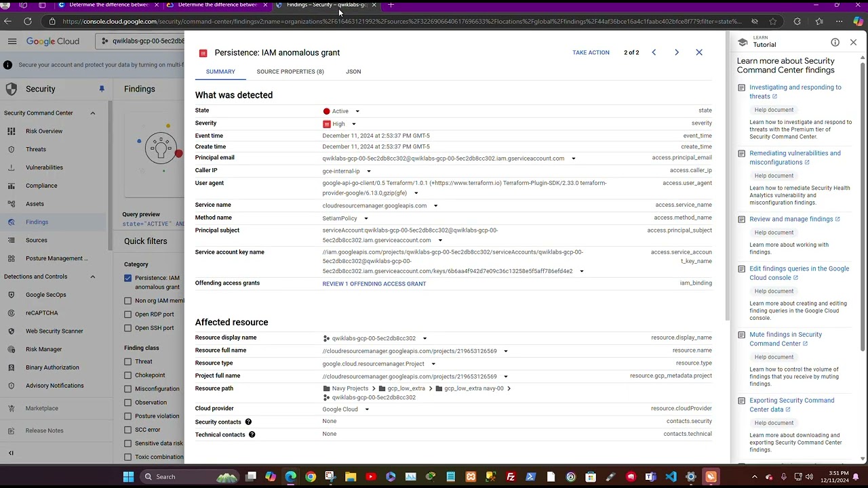Unpin the Security product pin icon
The width and height of the screenshot is (868, 488).
[x=102, y=89]
